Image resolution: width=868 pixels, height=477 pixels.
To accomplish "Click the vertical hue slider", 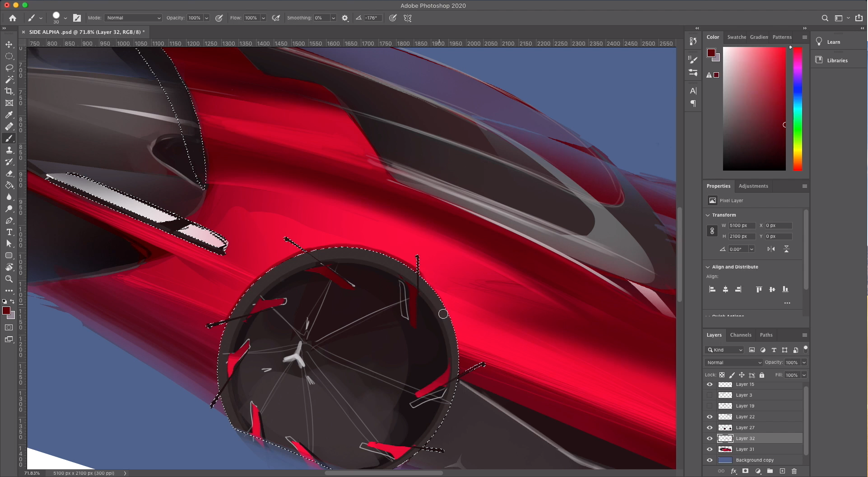I will pyautogui.click(x=798, y=108).
